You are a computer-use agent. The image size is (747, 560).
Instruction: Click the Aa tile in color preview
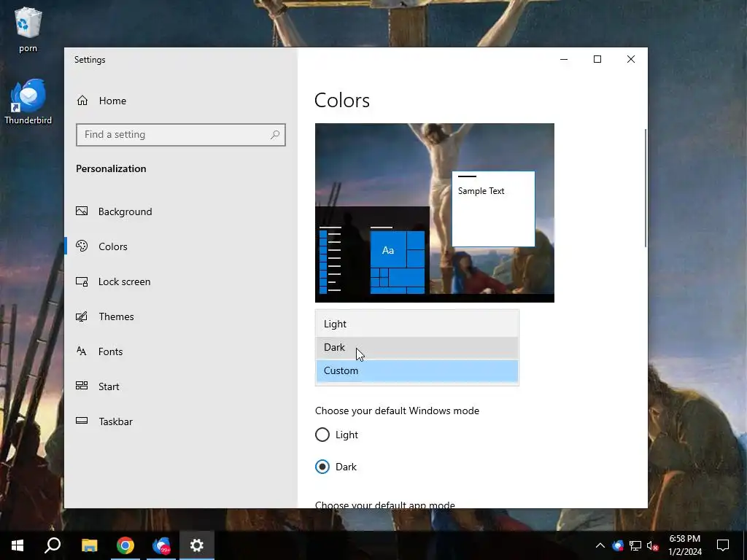388,250
